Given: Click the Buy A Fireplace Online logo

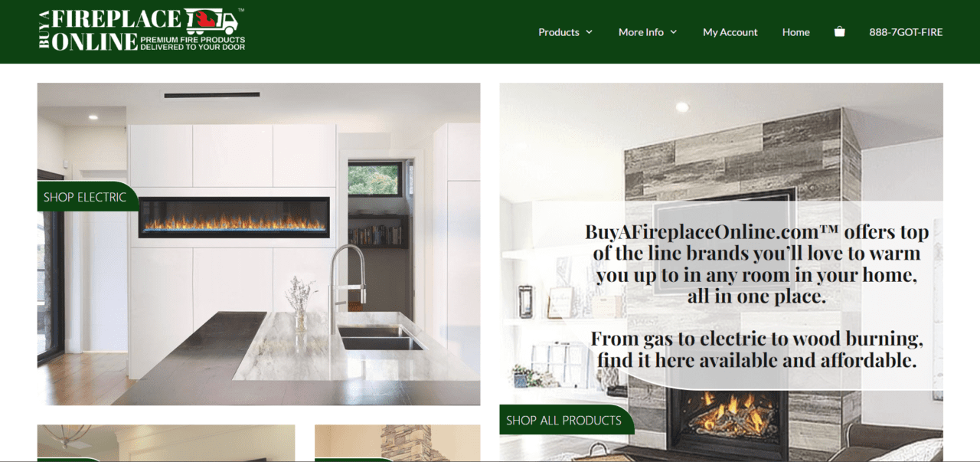Looking at the screenshot, I should pos(142,30).
